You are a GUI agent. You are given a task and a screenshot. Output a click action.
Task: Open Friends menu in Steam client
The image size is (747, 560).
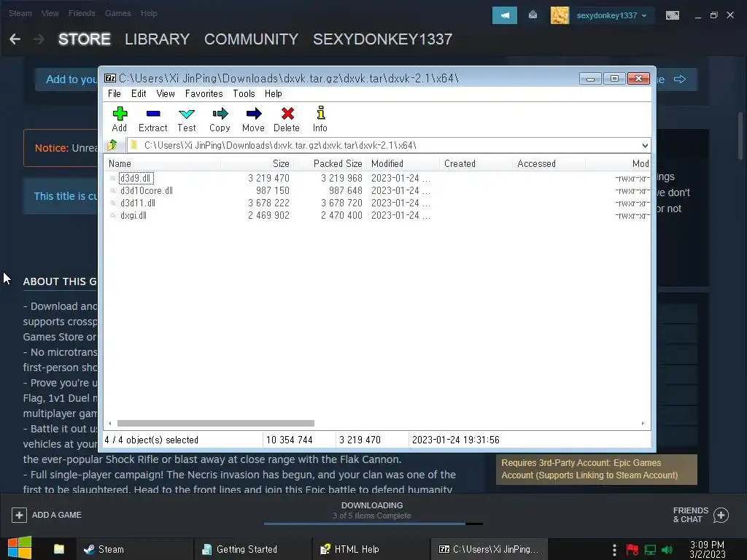[82, 13]
